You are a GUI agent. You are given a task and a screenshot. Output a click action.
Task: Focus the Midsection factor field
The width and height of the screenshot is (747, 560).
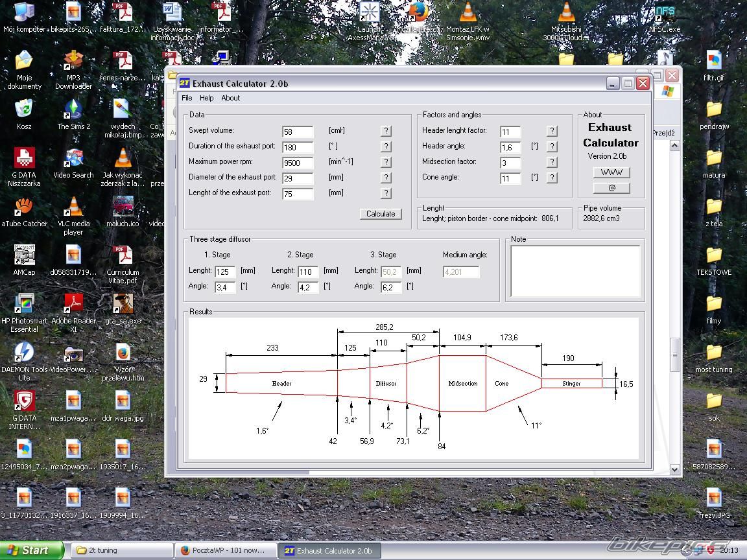510,163
